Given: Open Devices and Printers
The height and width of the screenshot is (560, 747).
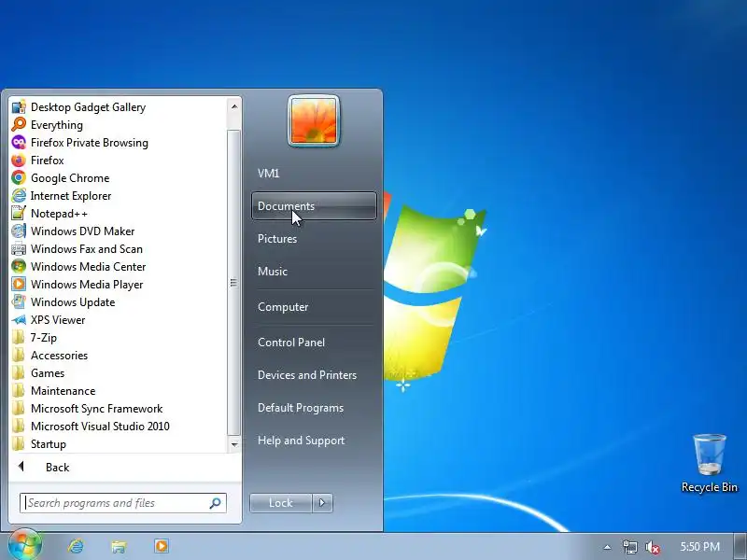Looking at the screenshot, I should point(314,375).
